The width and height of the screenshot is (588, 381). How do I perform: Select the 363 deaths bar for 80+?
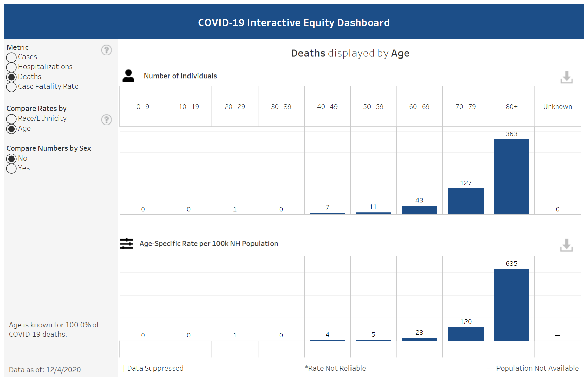click(x=511, y=177)
